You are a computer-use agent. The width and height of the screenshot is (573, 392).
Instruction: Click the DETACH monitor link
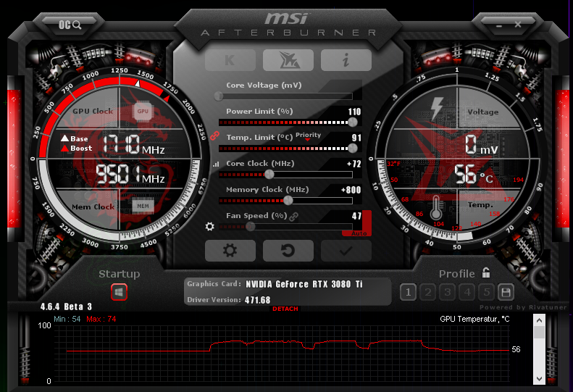[x=285, y=309]
